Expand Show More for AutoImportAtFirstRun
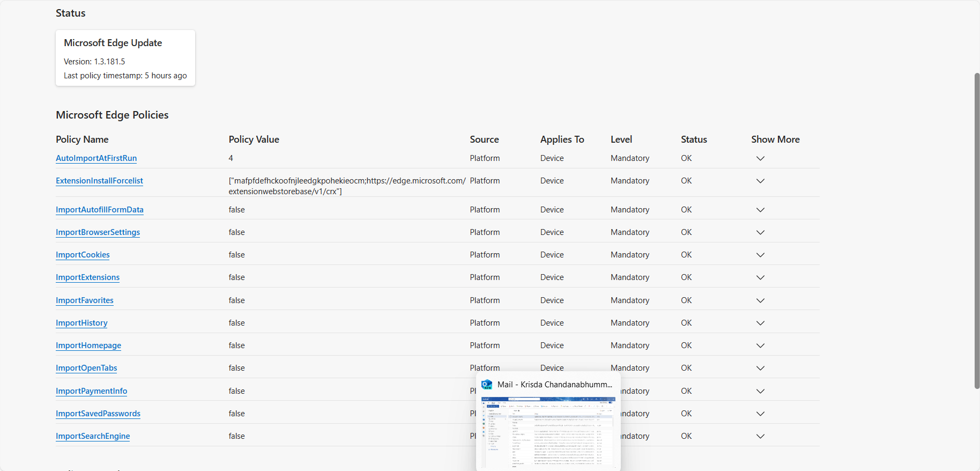Viewport: 980px width, 471px height. tap(760, 158)
